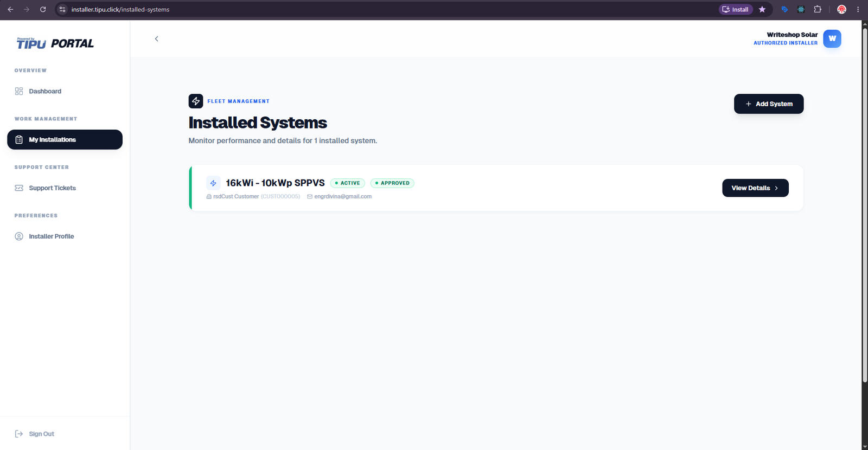Screen dimensions: 868x450
Task: Click the Writeshop Solar account name
Action: (x=792, y=35)
